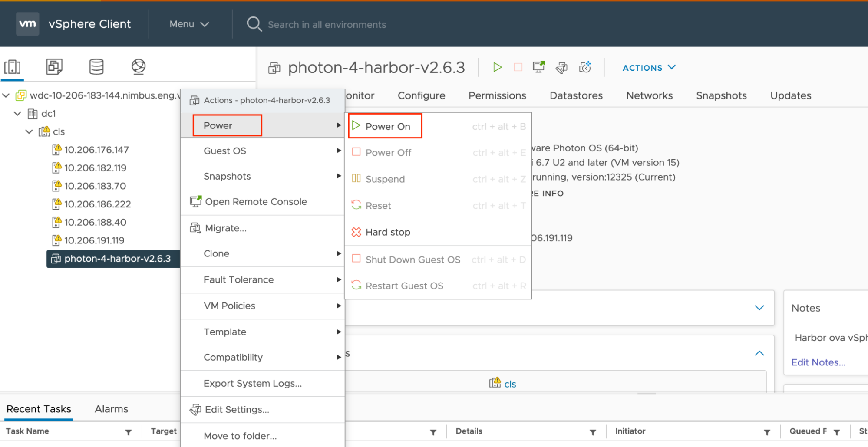Filter the Task Name column

[x=129, y=432]
